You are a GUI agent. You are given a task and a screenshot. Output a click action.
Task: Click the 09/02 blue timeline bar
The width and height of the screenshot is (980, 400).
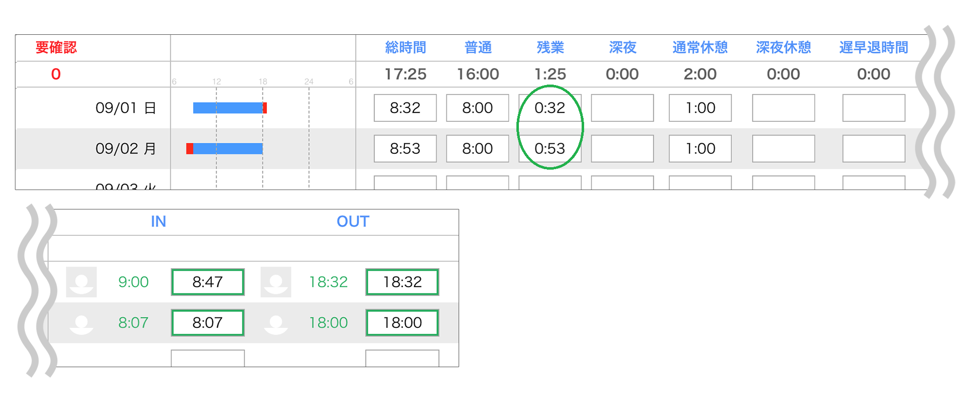pos(228,149)
